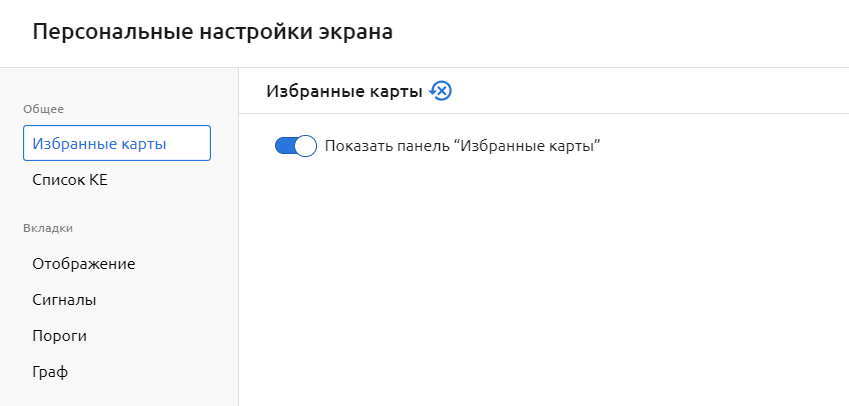849x406 pixels.
Task: Click the white knob of the blue switch
Action: [x=306, y=146]
